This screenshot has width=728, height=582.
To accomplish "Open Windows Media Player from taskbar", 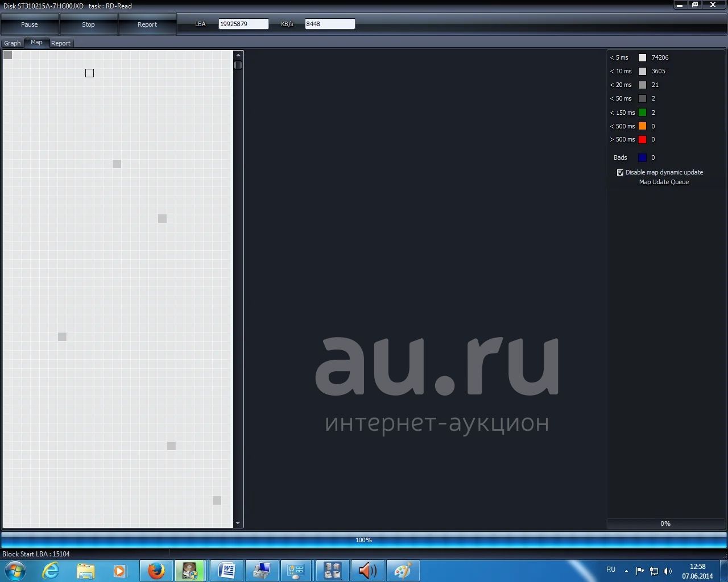I will click(119, 571).
